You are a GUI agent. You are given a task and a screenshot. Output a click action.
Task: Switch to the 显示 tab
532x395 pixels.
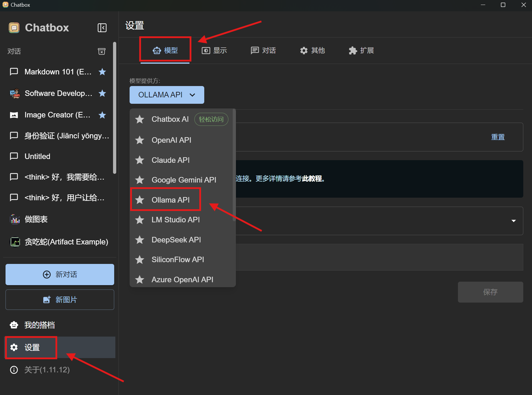(214, 51)
